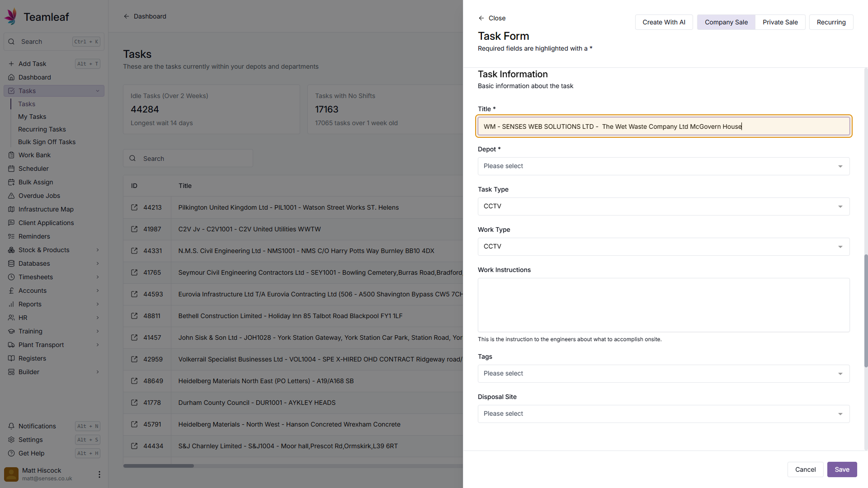Click the tasks table horizontal scrollbar
This screenshot has height=488, width=868.
click(x=159, y=466)
